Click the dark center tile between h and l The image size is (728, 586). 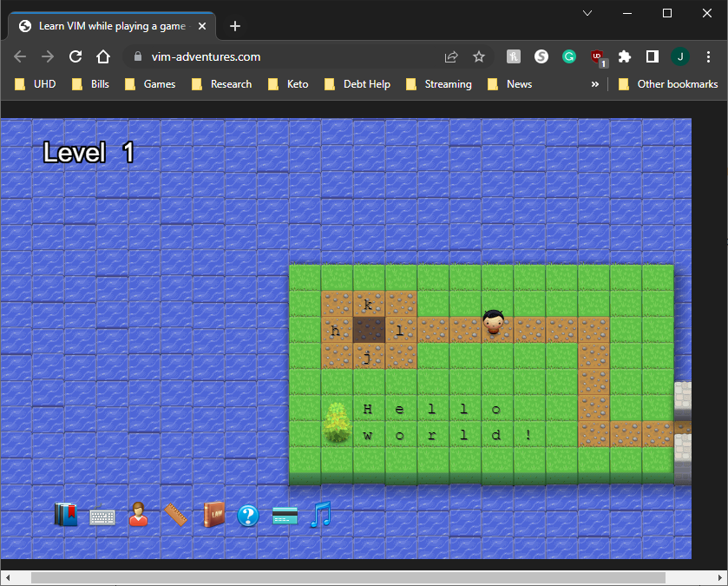[369, 330]
